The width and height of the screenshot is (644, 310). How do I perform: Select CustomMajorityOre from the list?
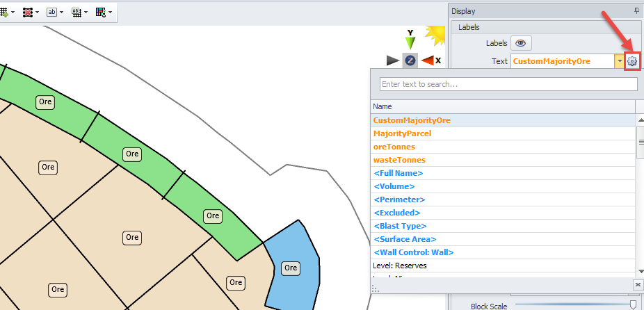[x=412, y=120]
